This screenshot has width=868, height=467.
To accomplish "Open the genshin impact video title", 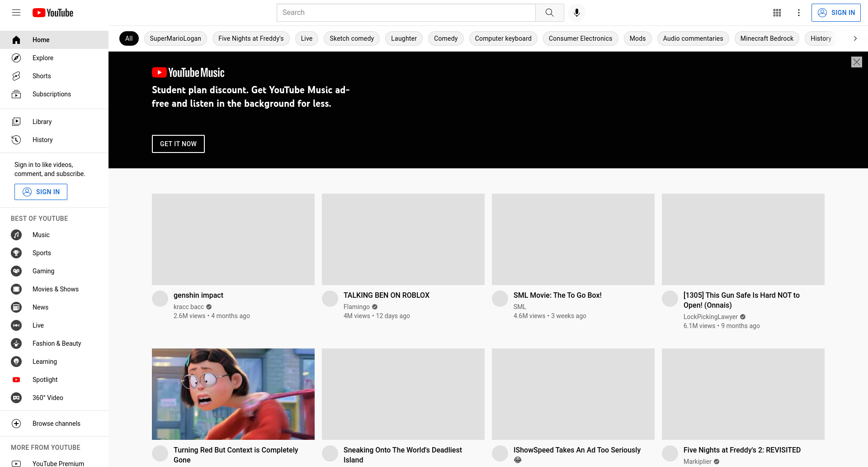I will 198,295.
